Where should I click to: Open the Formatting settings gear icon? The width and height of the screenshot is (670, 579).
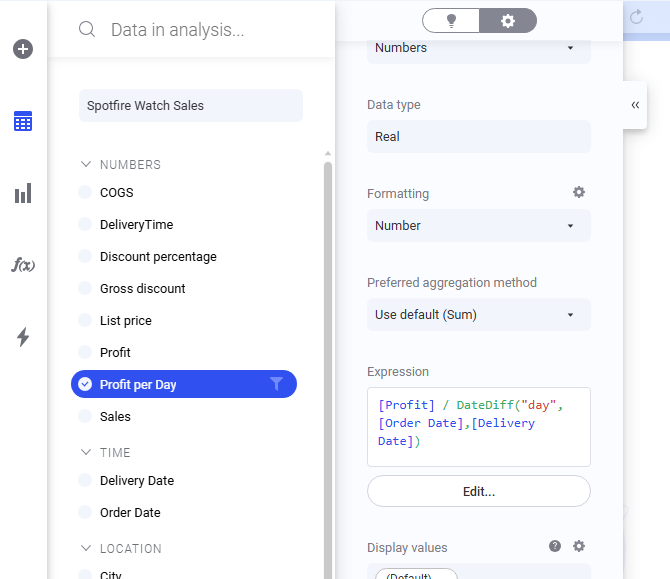(x=578, y=192)
